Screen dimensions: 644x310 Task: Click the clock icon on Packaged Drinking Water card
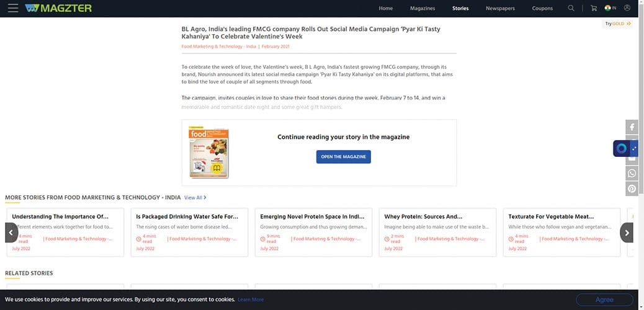pos(138,239)
